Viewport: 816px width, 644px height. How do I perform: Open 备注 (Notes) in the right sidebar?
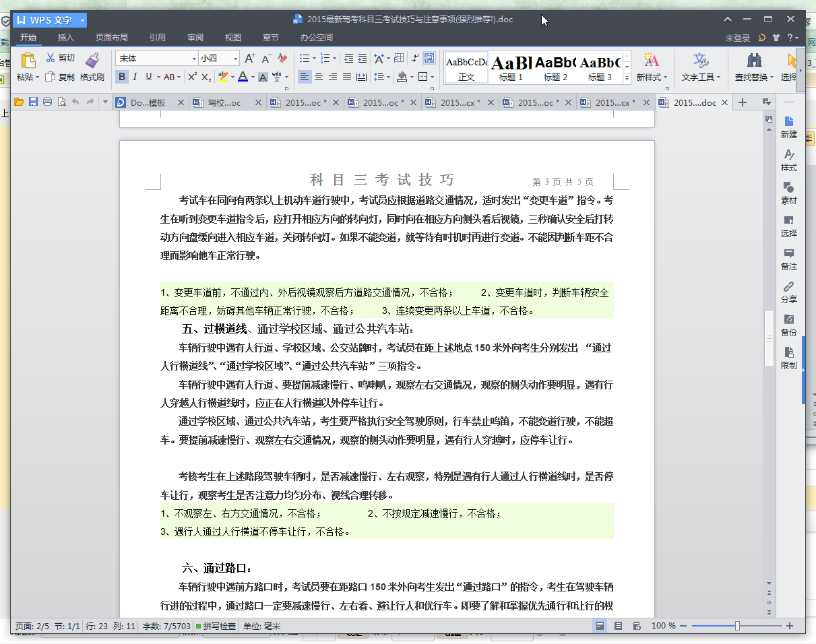coord(788,259)
